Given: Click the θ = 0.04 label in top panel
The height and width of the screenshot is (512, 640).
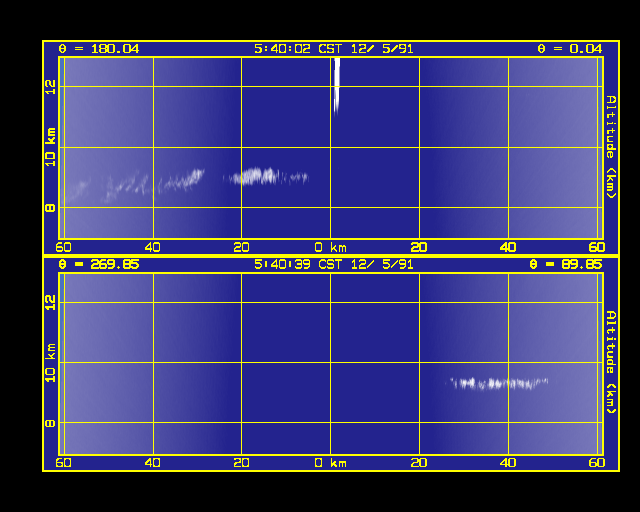Looking at the screenshot, I should coord(569,49).
